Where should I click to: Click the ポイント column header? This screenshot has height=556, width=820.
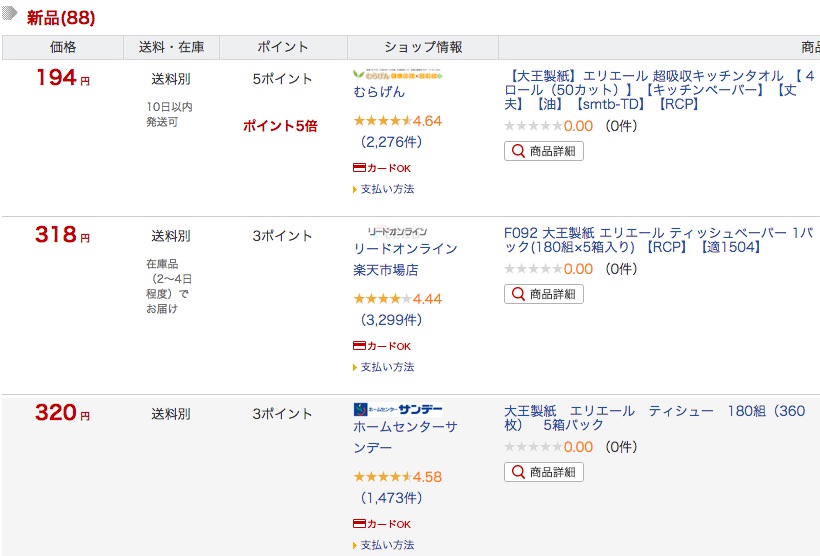click(x=283, y=47)
